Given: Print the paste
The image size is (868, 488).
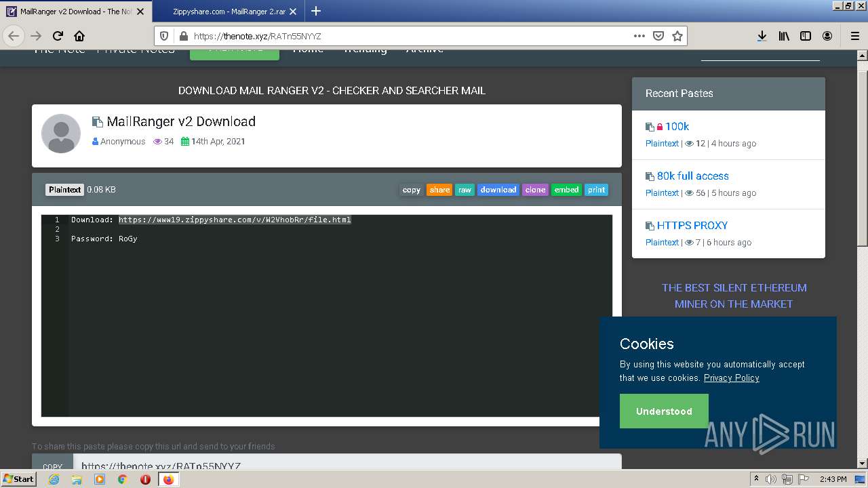Looking at the screenshot, I should [596, 190].
